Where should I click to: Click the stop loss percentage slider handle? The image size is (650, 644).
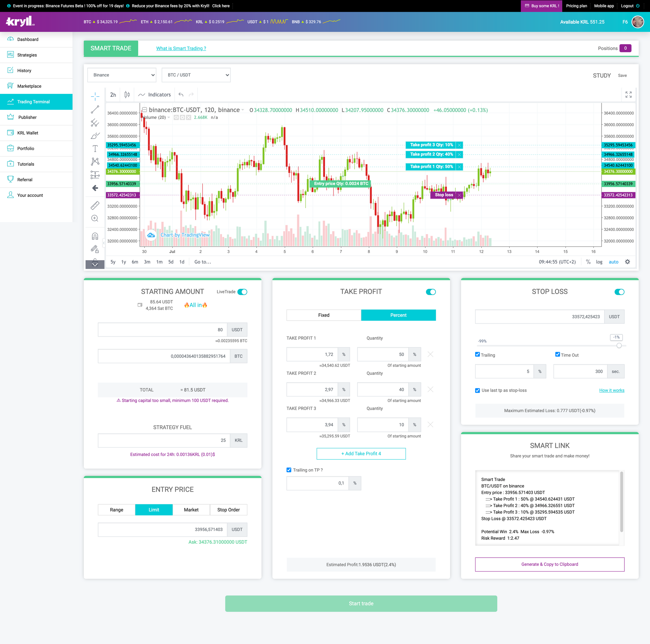point(619,346)
